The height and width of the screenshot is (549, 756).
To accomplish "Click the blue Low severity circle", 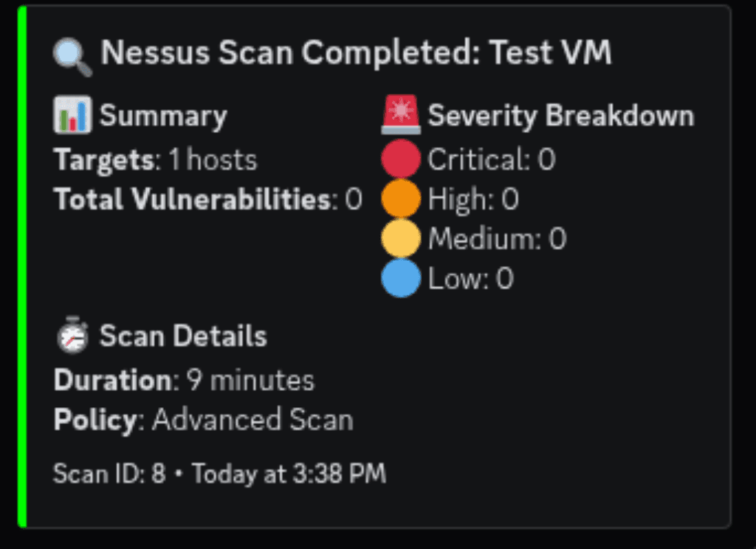I will pyautogui.click(x=401, y=279).
